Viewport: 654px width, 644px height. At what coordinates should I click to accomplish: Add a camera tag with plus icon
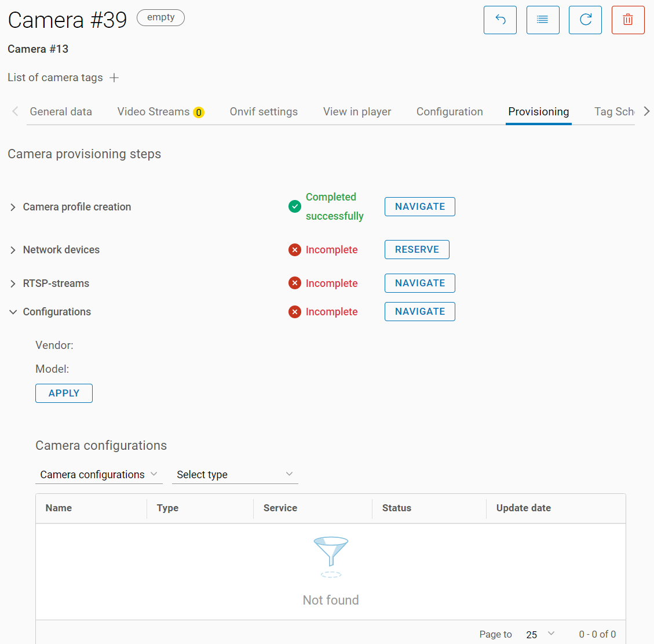114,78
